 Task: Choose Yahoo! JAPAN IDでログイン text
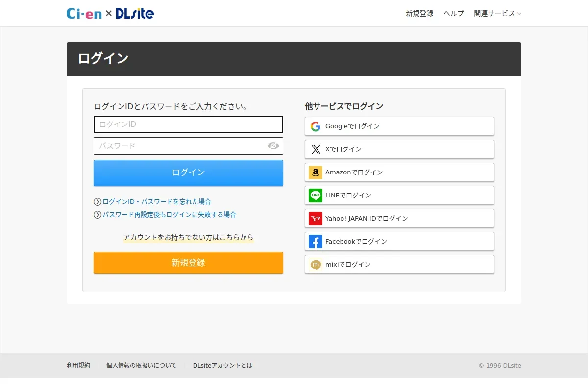pyautogui.click(x=367, y=219)
